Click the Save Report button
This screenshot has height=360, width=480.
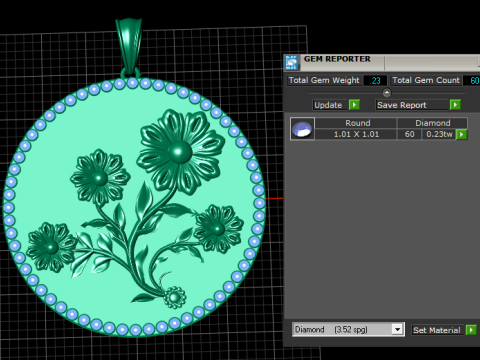(412, 105)
